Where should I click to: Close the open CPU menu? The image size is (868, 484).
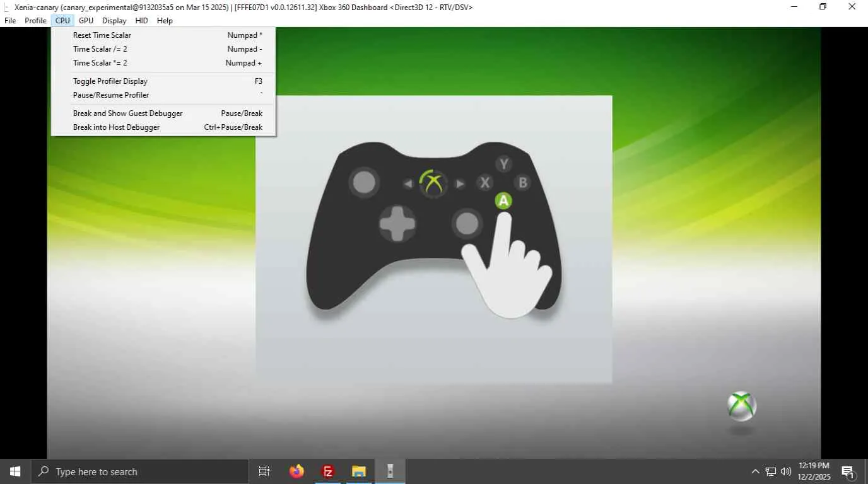(x=62, y=21)
